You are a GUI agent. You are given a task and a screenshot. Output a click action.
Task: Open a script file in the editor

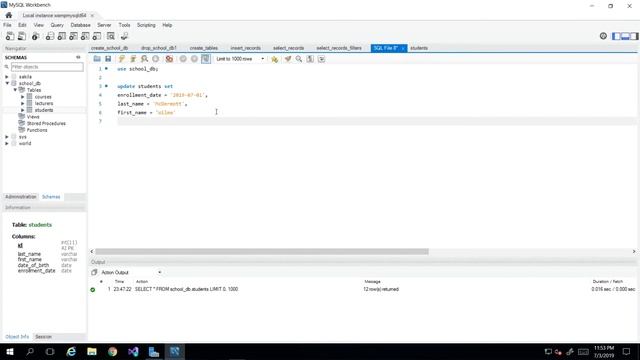97,59
